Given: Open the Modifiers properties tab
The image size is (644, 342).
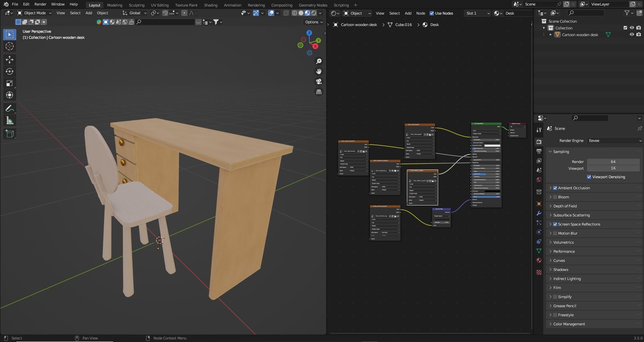Looking at the screenshot, I should (539, 213).
